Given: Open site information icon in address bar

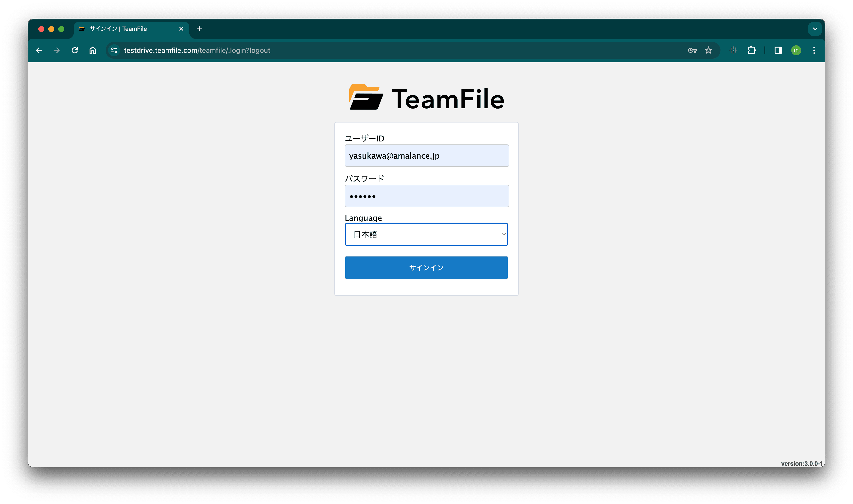Looking at the screenshot, I should 114,50.
